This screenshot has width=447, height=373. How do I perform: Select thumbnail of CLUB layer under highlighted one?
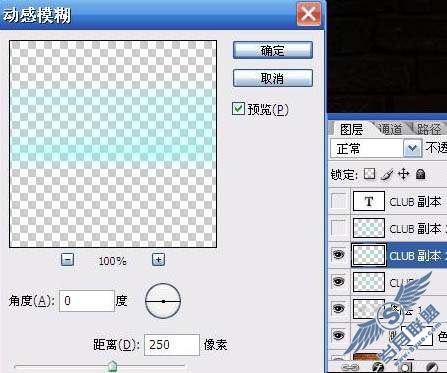(369, 282)
